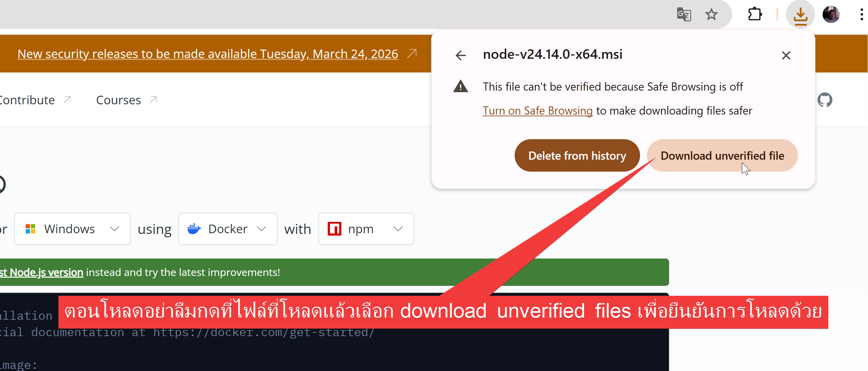This screenshot has height=371, width=868.
Task: Click the Delete from history button
Action: click(577, 156)
